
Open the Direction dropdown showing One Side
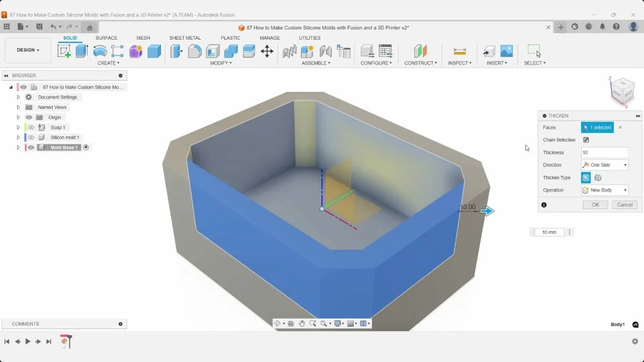(x=605, y=165)
